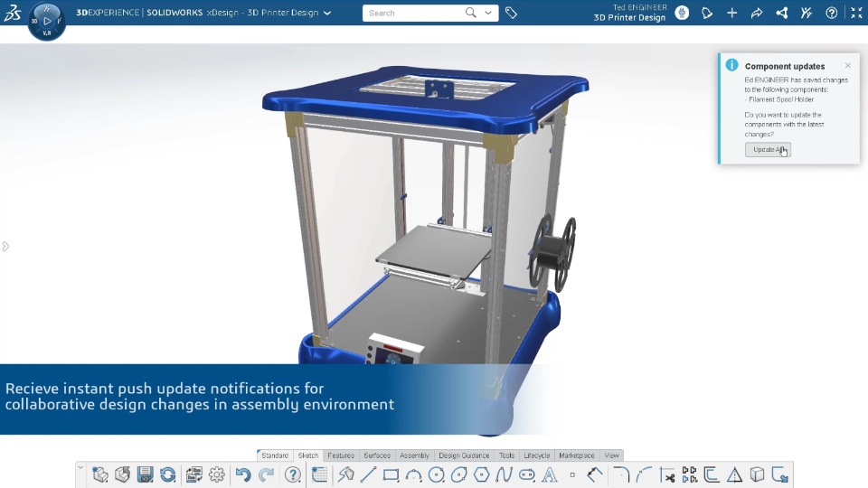This screenshot has width=868, height=488.
Task: Switch to the Assembly tab
Action: pos(414,455)
